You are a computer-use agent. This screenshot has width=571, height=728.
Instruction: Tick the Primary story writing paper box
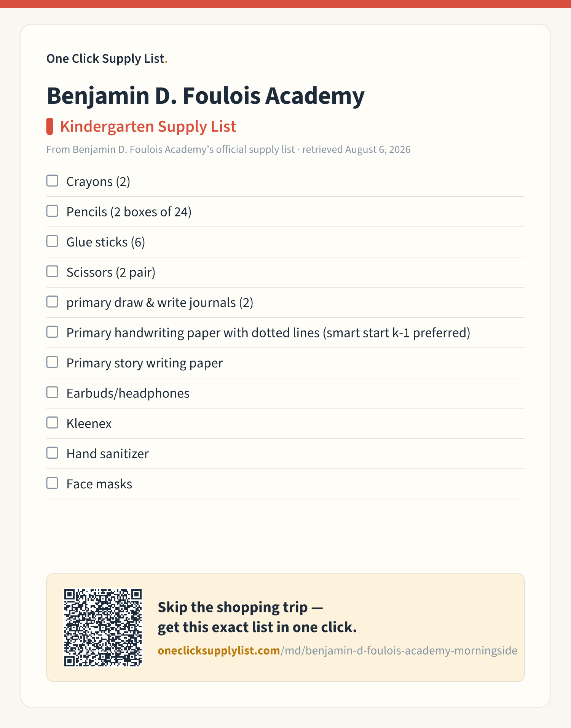click(x=52, y=362)
